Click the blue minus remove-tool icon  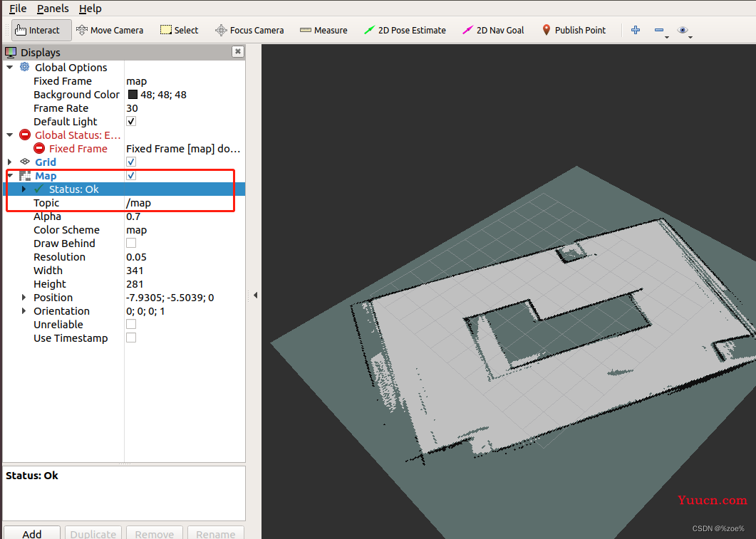coord(659,30)
